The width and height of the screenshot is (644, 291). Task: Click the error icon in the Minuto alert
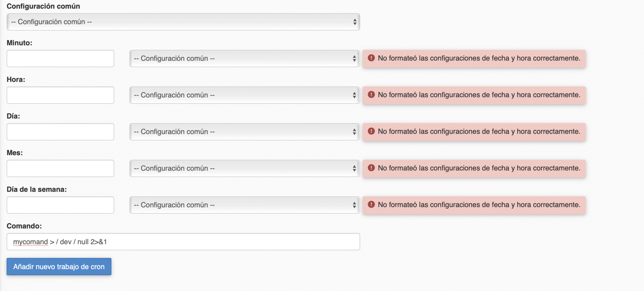coord(371,58)
